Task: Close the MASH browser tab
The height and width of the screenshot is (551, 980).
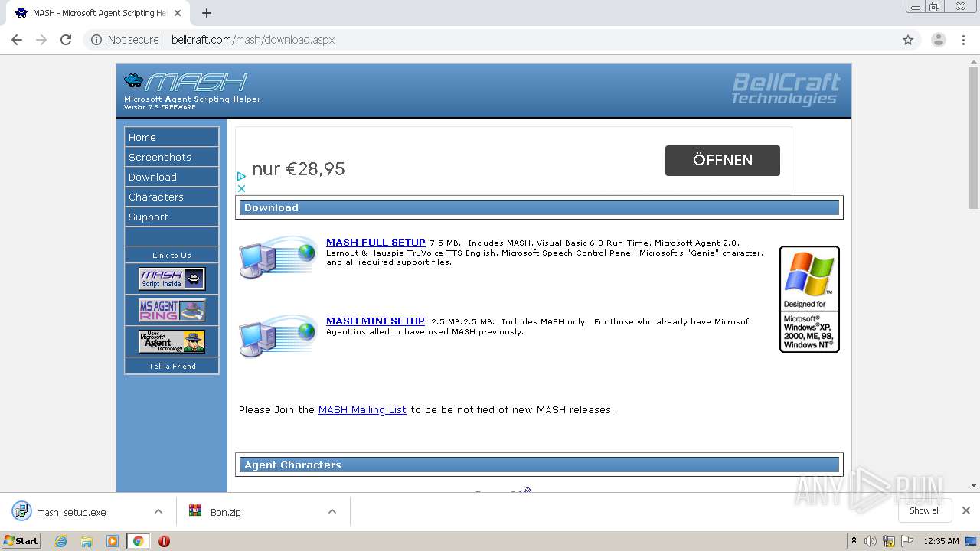Action: tap(178, 13)
